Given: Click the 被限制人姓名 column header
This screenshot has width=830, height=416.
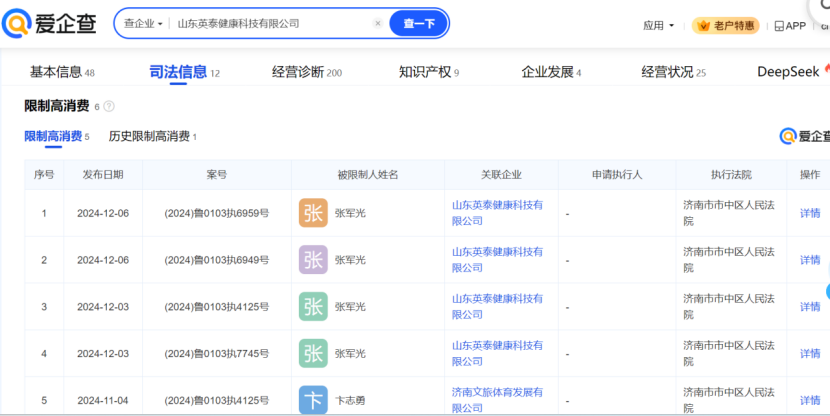Looking at the screenshot, I should (x=367, y=175).
